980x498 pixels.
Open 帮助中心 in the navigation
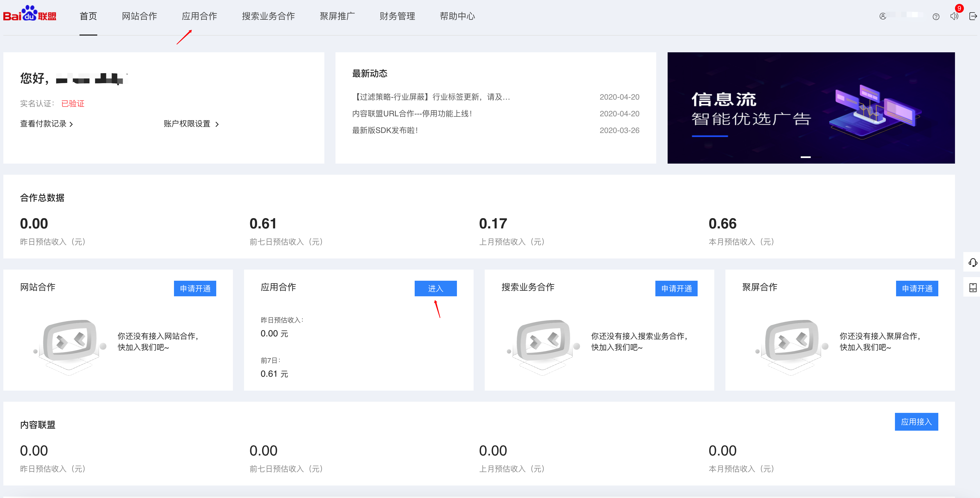tap(457, 16)
